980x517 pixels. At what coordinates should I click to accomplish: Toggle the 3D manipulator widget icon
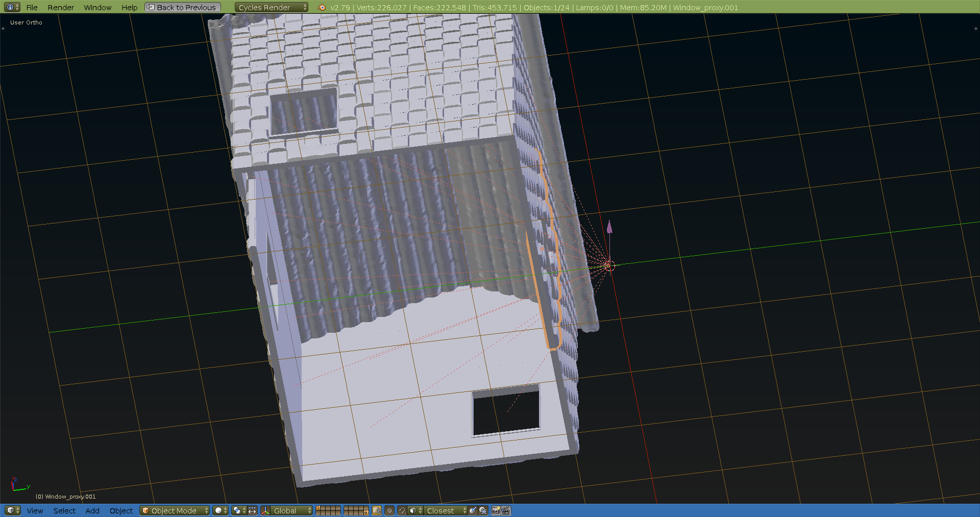(265, 510)
